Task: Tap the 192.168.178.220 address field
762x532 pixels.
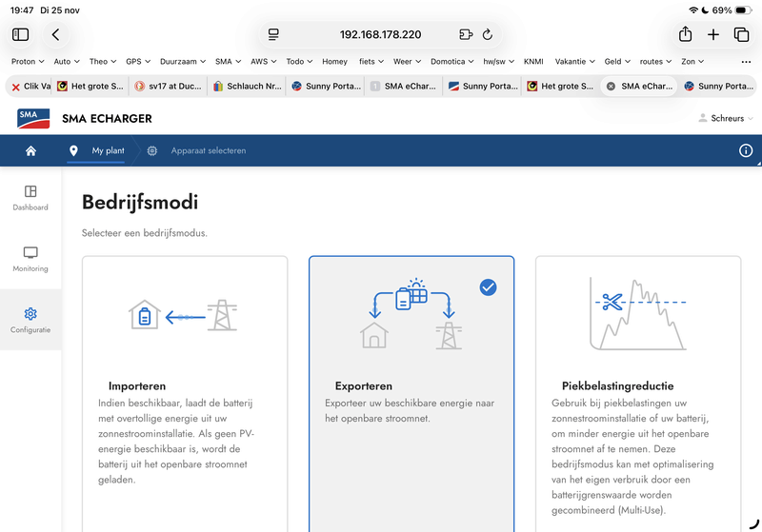Action: (x=380, y=34)
